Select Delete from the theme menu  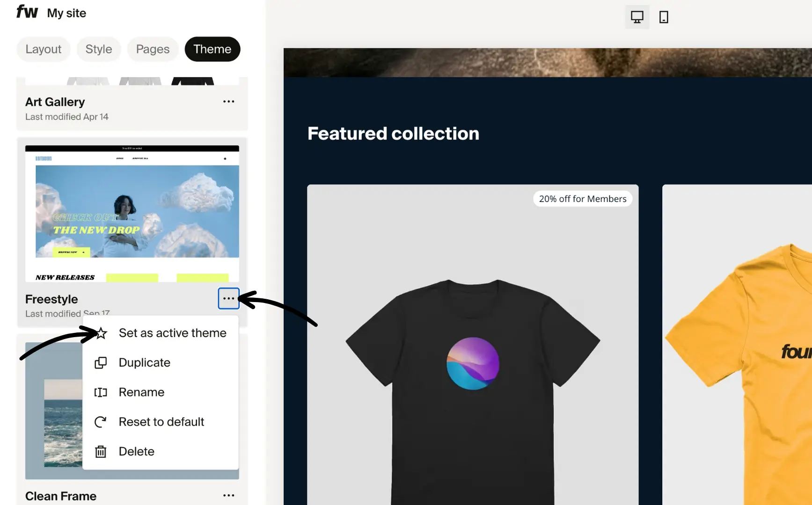pos(136,451)
